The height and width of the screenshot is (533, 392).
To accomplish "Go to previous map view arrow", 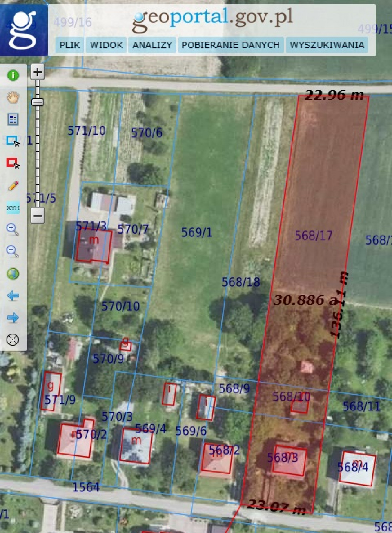I will click(13, 296).
